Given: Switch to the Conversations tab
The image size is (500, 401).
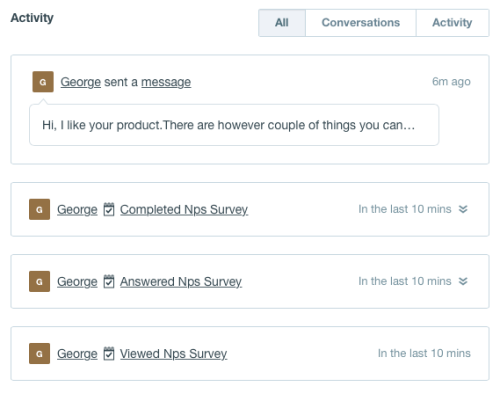Looking at the screenshot, I should (x=361, y=23).
